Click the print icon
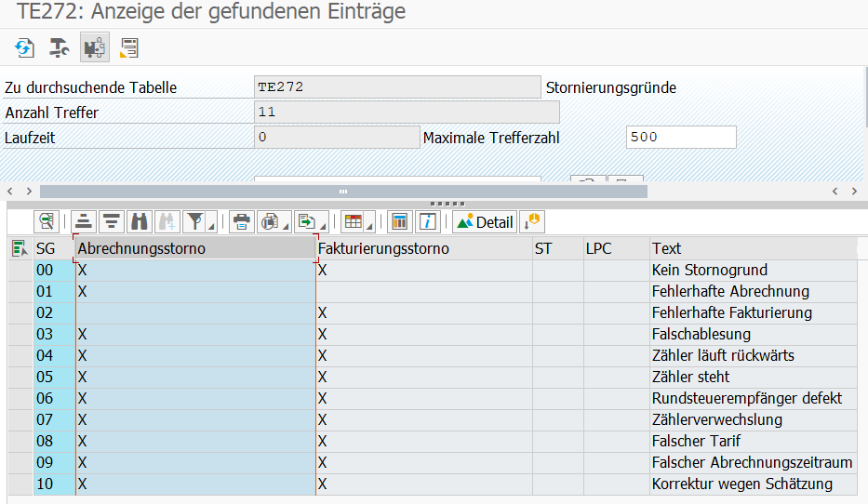Screen dimensions: 868x504 click(x=242, y=221)
